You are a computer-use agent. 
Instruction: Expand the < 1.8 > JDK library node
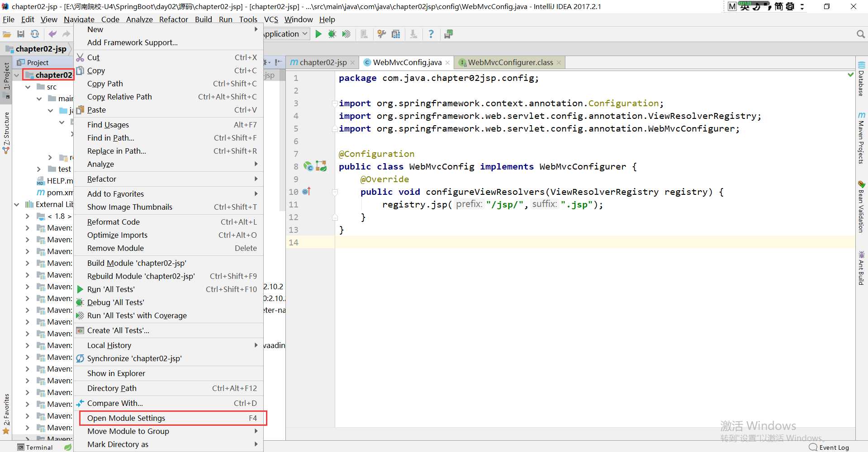click(x=28, y=216)
